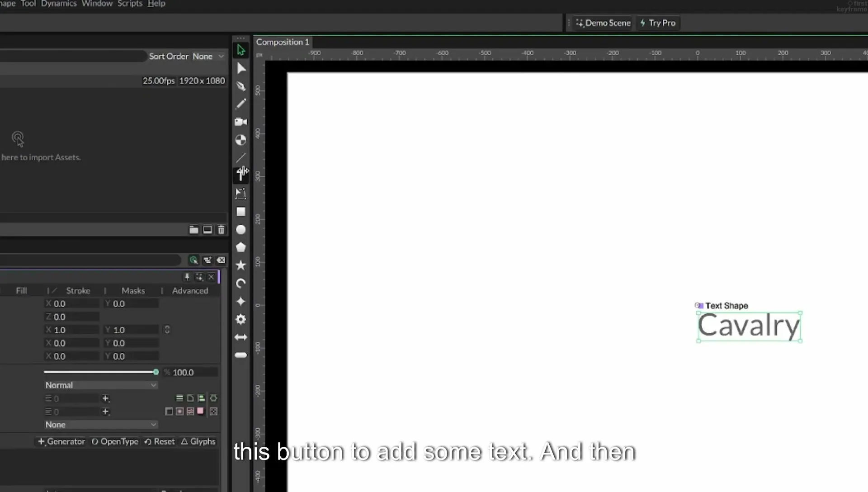The width and height of the screenshot is (868, 492).
Task: Select the four-pointed Super Ellipse tool
Action: coord(241,301)
